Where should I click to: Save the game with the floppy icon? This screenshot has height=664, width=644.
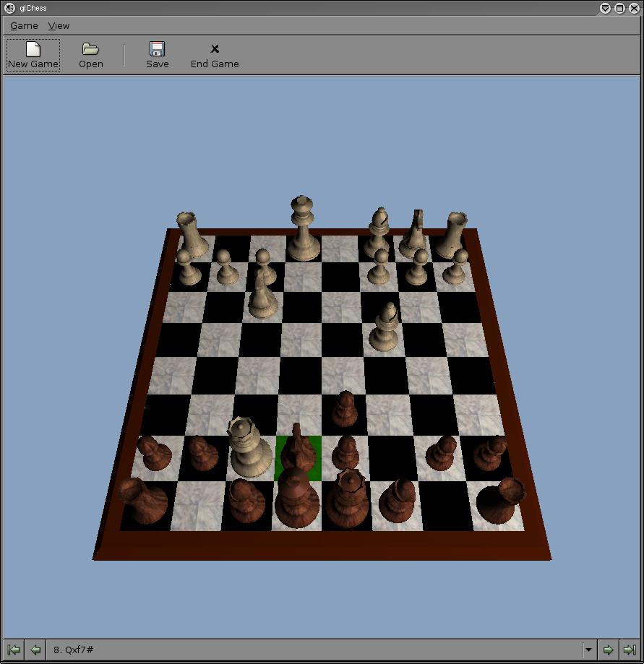tap(157, 56)
